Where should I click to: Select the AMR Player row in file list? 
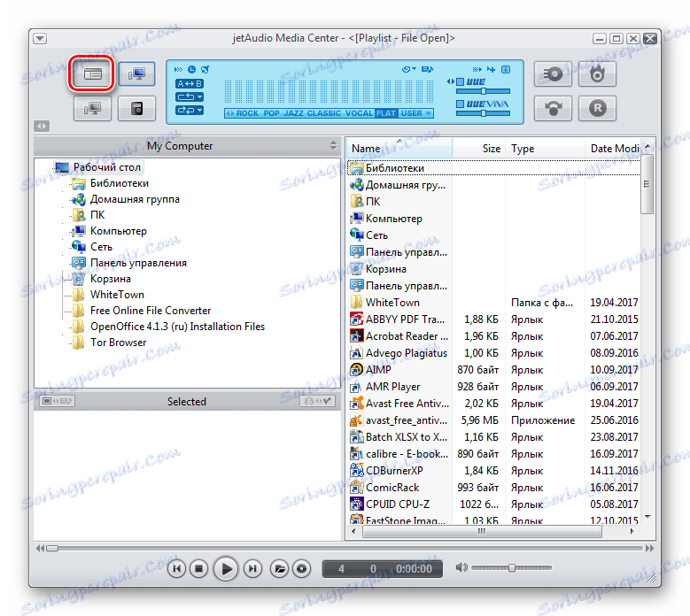[493, 387]
